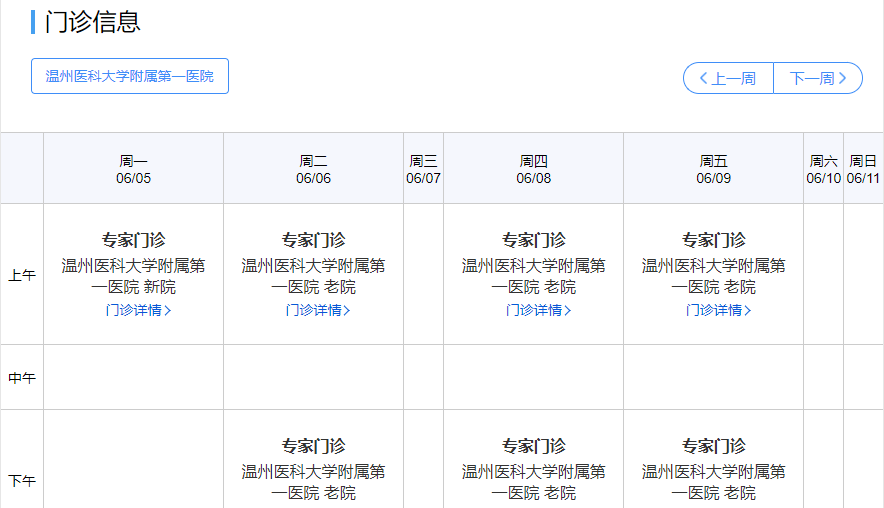Click Sunday 06/11 column header

pos(863,169)
